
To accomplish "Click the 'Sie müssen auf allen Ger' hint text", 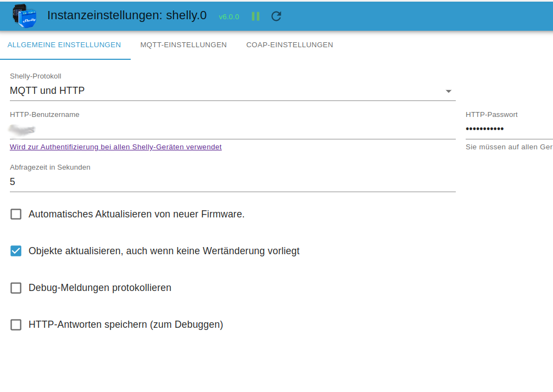I will [x=509, y=147].
